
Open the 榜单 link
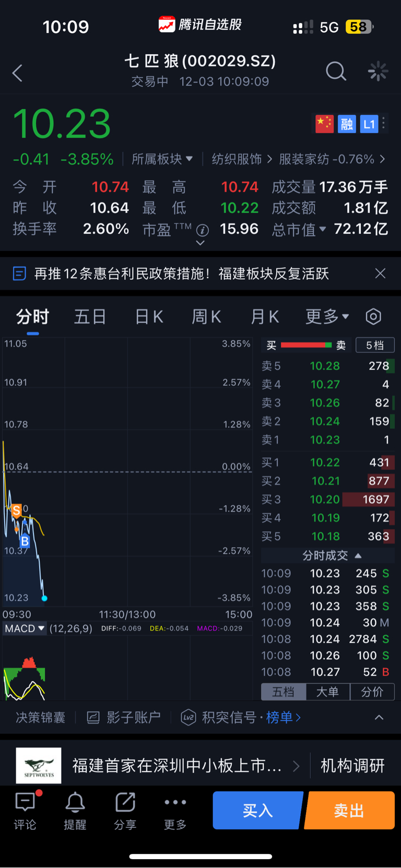tap(284, 718)
